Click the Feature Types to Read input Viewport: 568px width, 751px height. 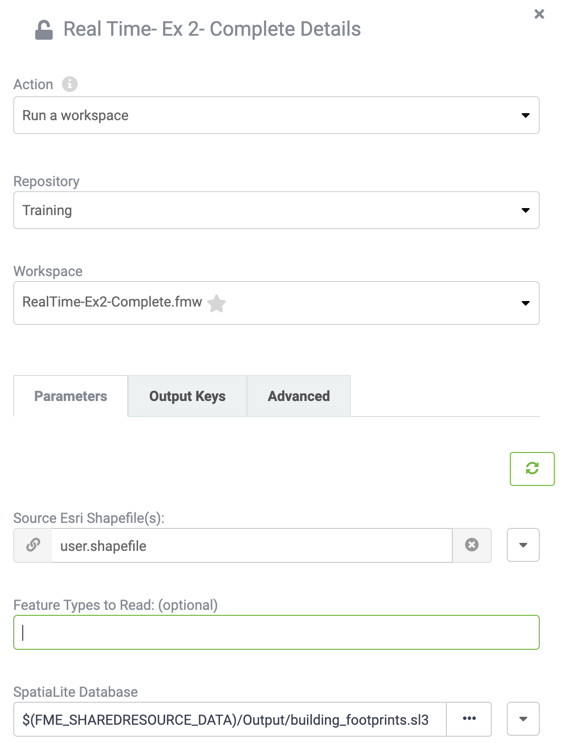click(276, 632)
